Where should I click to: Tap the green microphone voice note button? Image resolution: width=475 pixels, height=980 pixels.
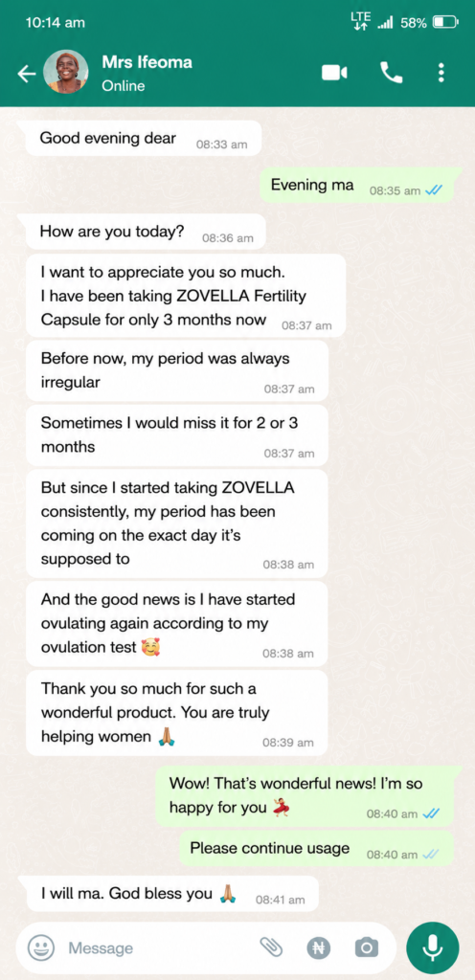pyautogui.click(x=433, y=948)
